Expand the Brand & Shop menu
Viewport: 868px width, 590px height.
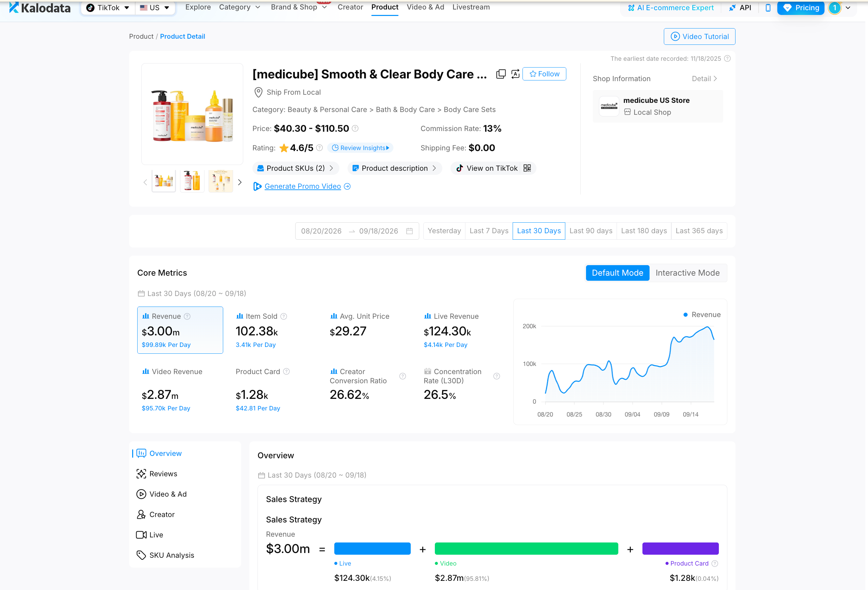tap(299, 7)
